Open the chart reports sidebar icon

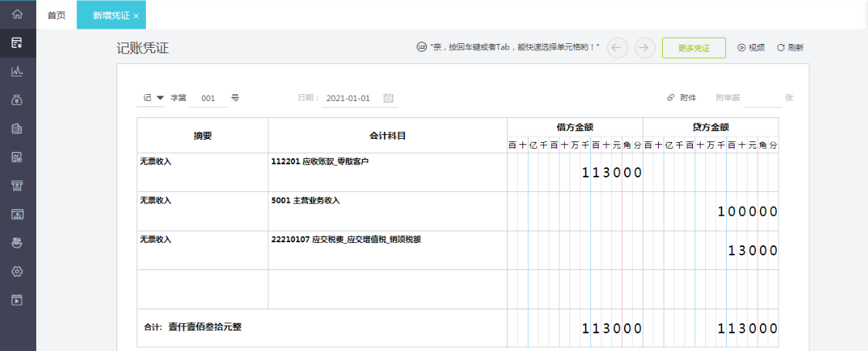click(x=17, y=72)
